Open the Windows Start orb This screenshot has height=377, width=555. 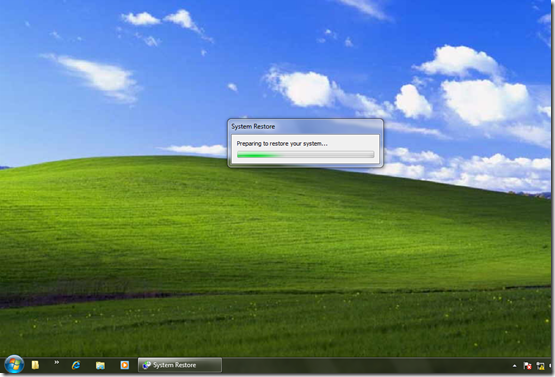[x=14, y=365]
